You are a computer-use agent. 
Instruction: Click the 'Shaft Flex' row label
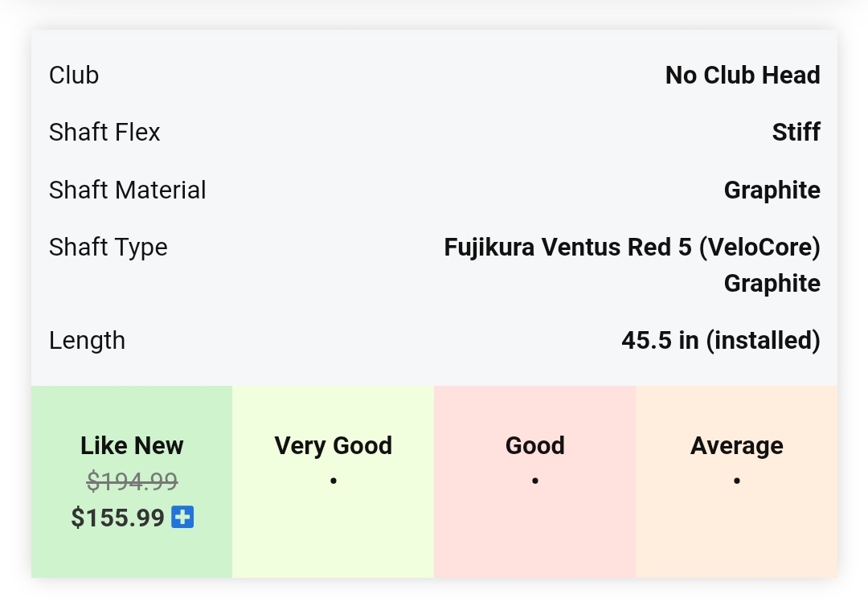(x=104, y=132)
